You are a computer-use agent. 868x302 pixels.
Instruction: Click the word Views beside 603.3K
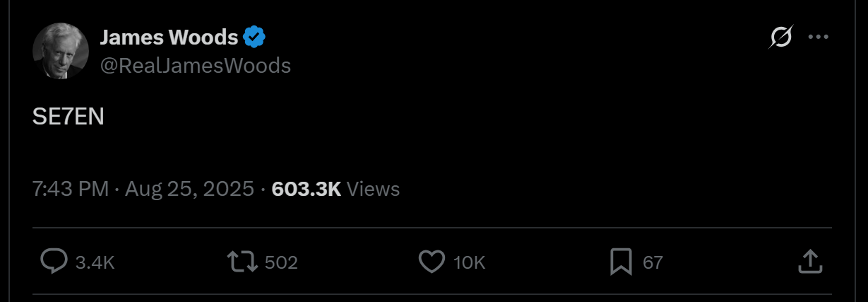pyautogui.click(x=374, y=189)
